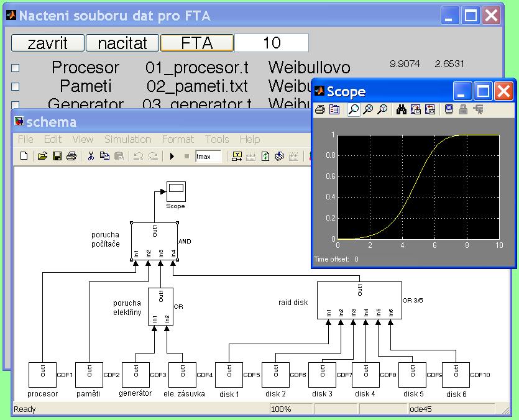
Task: Paste from clipboard in schema toolbar
Action: coord(119,156)
